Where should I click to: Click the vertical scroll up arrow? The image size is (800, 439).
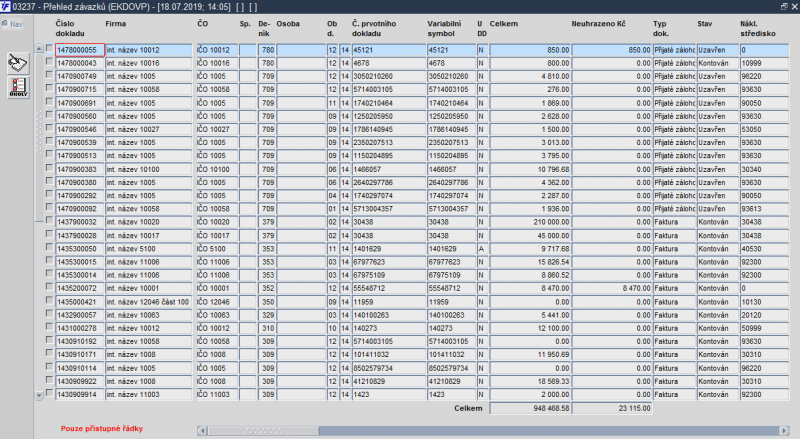coord(39,48)
